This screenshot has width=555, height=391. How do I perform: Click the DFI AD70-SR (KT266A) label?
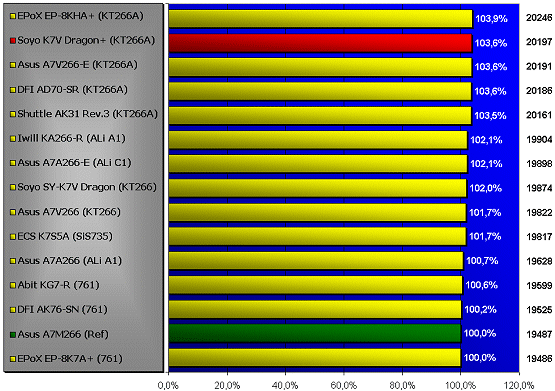coord(73,90)
